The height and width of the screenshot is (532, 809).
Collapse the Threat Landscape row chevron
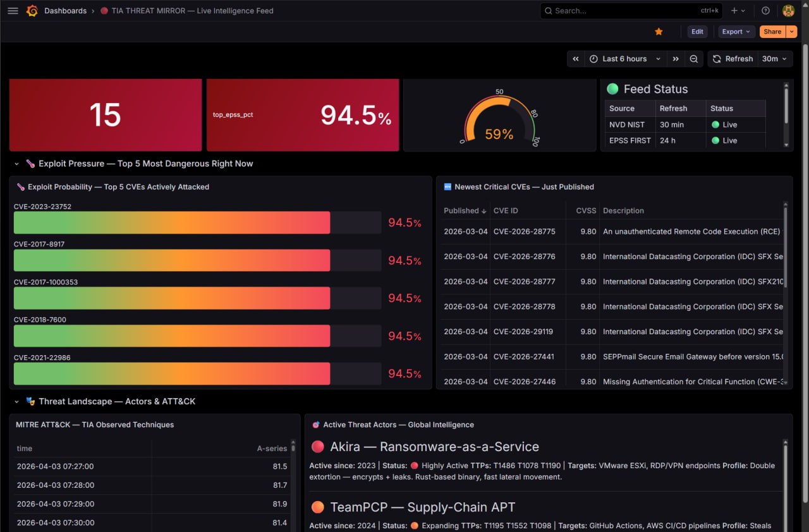[15, 401]
